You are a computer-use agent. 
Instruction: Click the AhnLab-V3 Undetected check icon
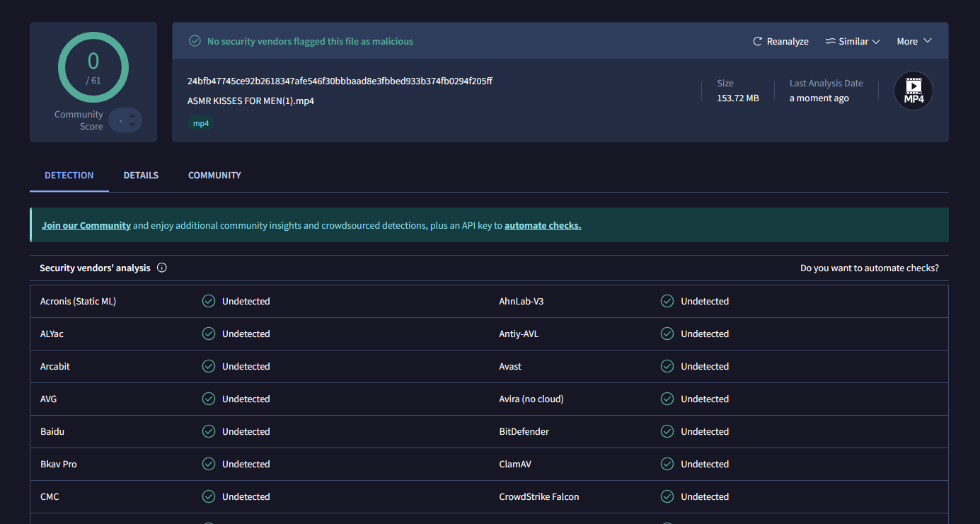(x=667, y=301)
